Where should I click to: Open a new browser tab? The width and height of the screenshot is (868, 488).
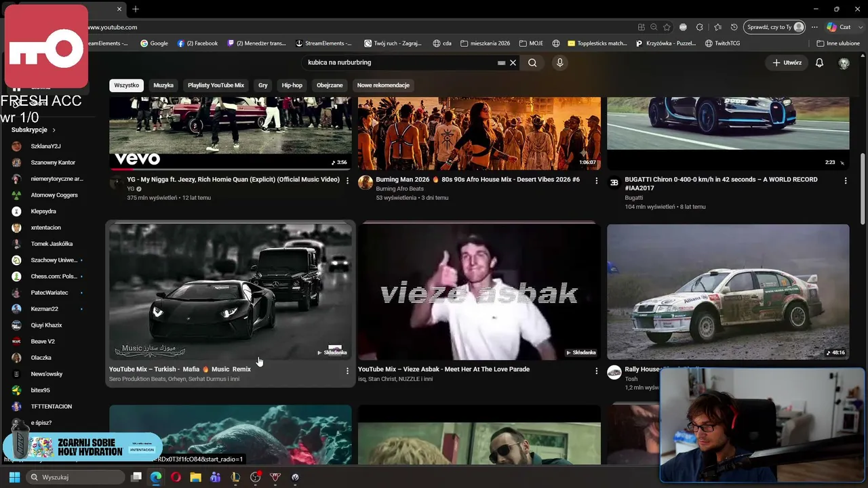point(136,9)
